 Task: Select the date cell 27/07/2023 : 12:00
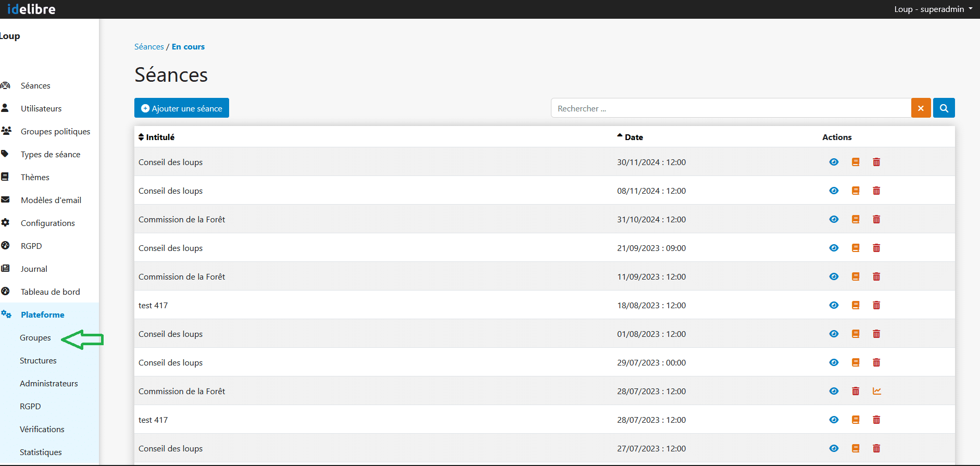point(651,448)
